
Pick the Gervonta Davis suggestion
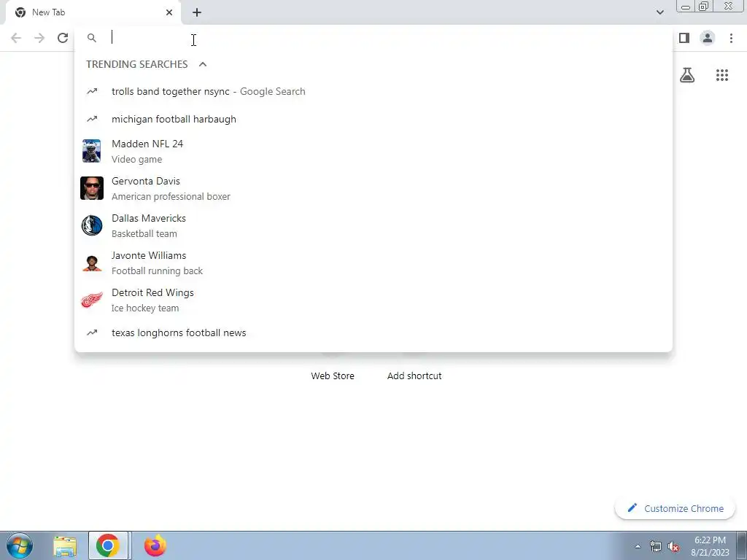[373, 188]
